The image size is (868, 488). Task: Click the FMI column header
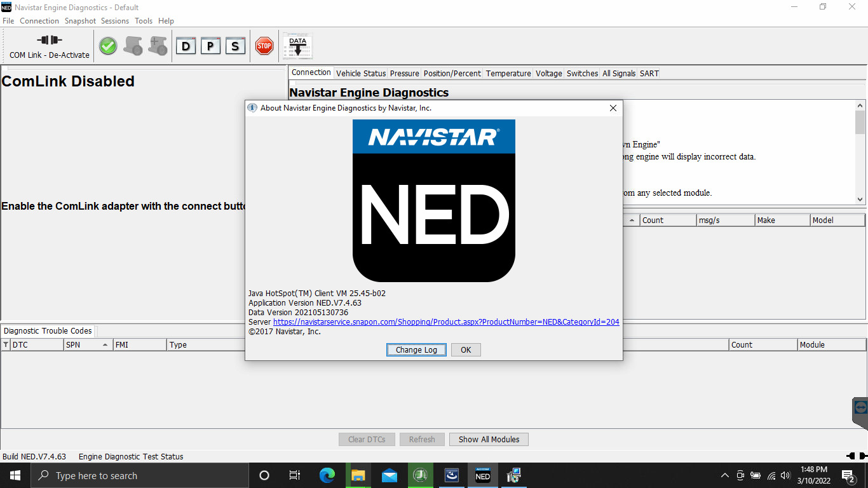pos(140,345)
